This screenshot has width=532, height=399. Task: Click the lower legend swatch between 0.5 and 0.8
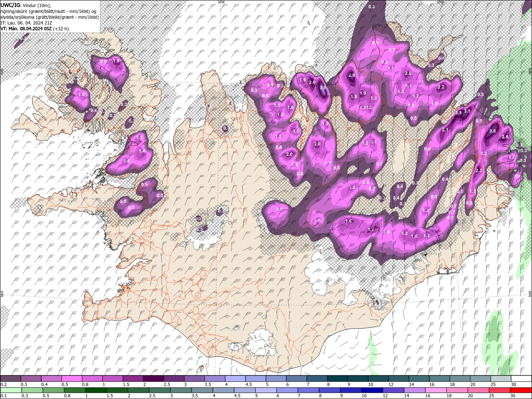click(53, 390)
